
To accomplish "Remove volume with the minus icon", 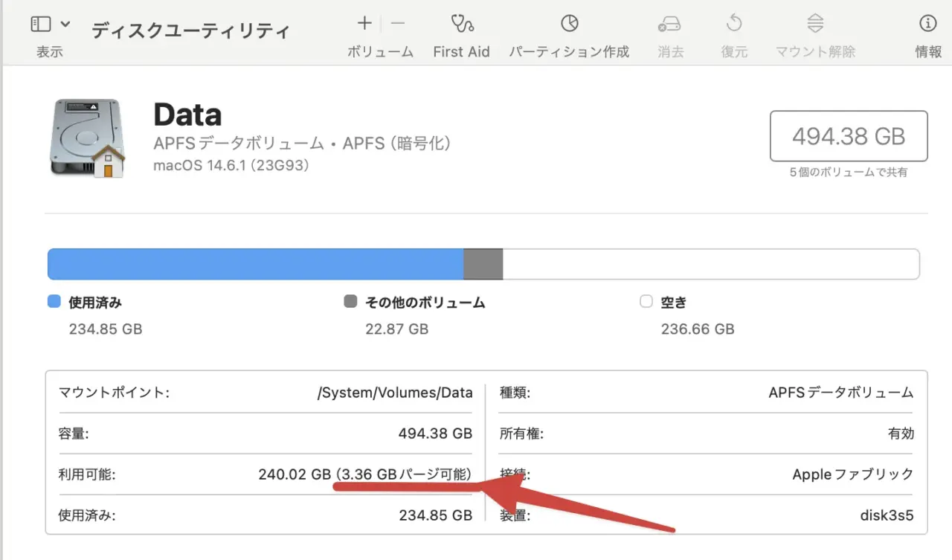I will tap(398, 23).
